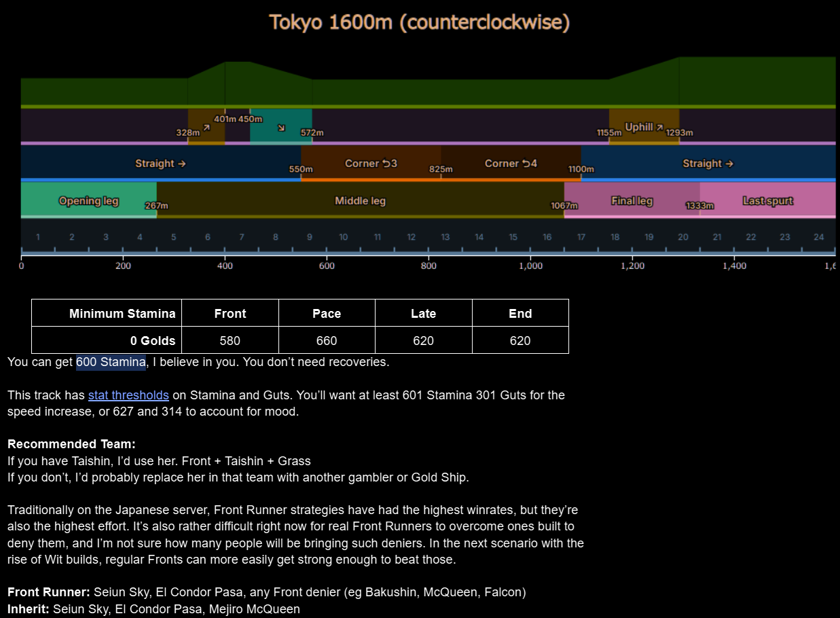Click the 800 axis tick label
This screenshot has height=618, width=840.
428,266
